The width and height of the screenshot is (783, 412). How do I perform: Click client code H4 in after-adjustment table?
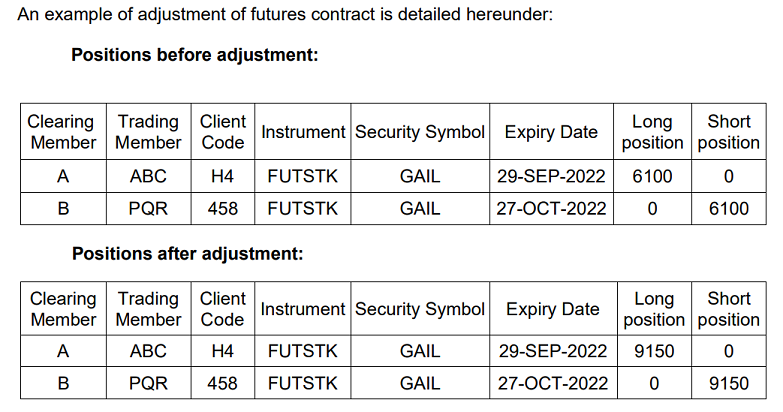(x=222, y=351)
